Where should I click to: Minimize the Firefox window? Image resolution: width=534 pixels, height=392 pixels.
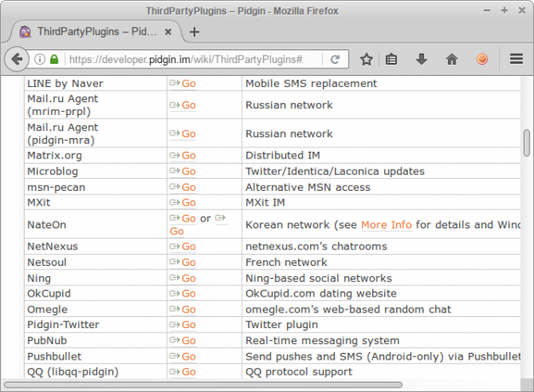[x=487, y=10]
